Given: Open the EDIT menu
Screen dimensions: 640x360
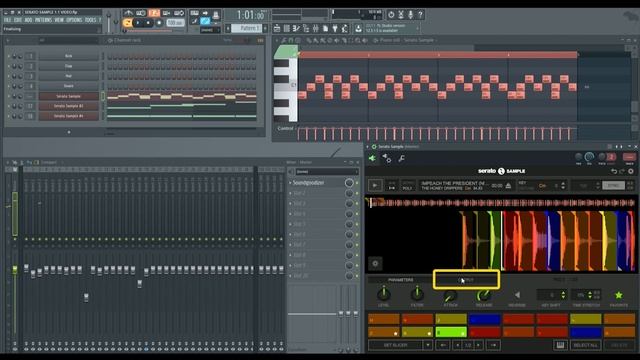Looking at the screenshot, I should coord(18,20).
